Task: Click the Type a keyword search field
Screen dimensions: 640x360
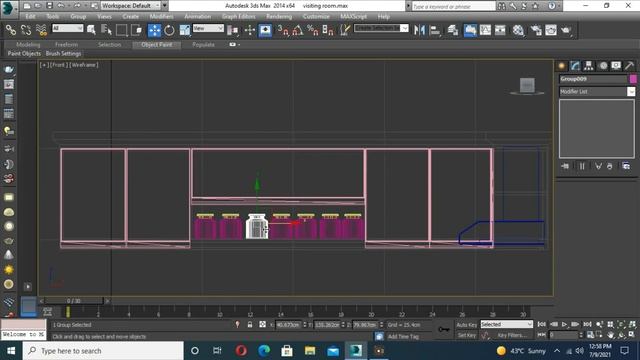Action: (x=453, y=6)
